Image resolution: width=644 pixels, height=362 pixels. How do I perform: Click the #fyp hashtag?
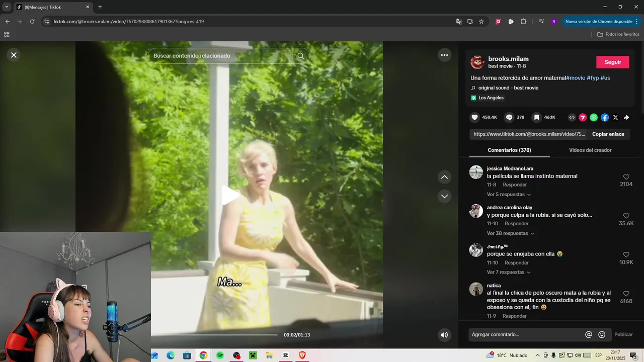pyautogui.click(x=593, y=78)
